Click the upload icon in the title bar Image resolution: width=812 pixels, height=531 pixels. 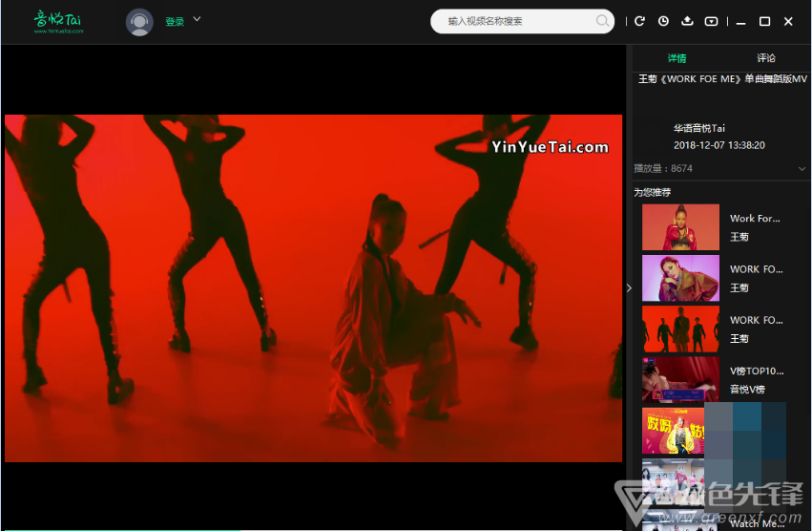coord(687,21)
